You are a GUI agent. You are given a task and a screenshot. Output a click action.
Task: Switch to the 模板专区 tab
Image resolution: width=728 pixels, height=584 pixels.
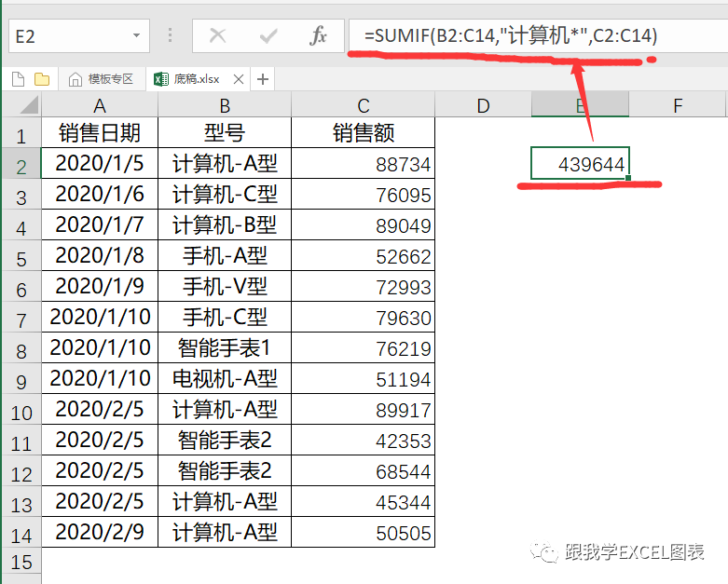point(102,79)
